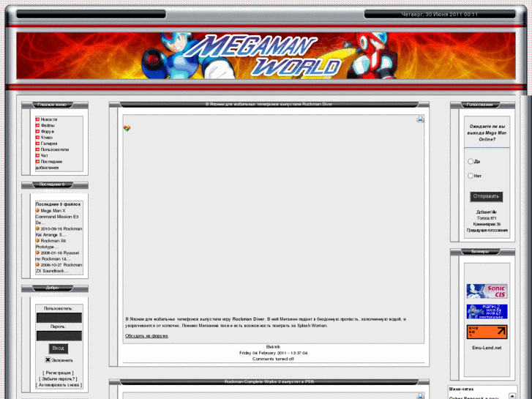532x399 pixels.
Task: Click the blue Mega Man rank banner
Action: pyautogui.click(x=487, y=311)
